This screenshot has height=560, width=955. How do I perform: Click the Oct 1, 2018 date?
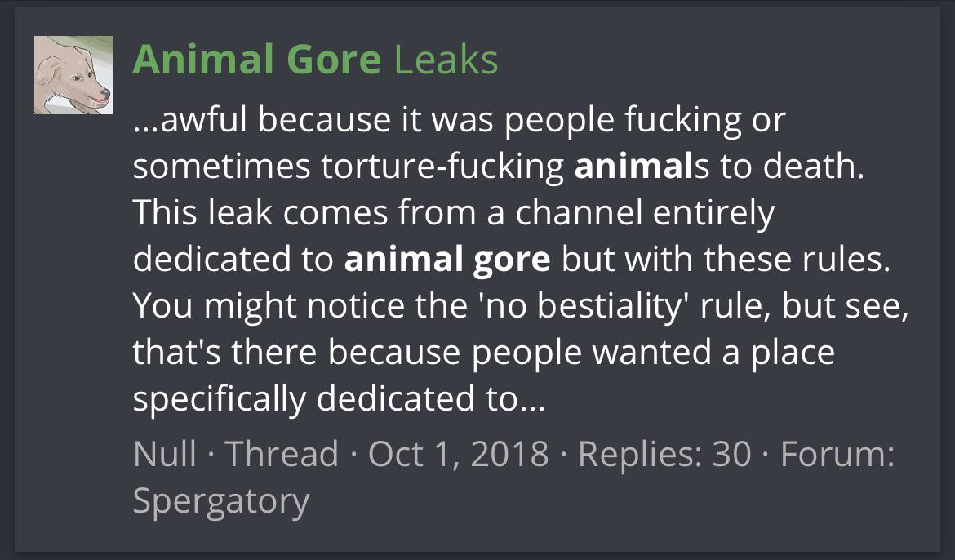coord(458,453)
